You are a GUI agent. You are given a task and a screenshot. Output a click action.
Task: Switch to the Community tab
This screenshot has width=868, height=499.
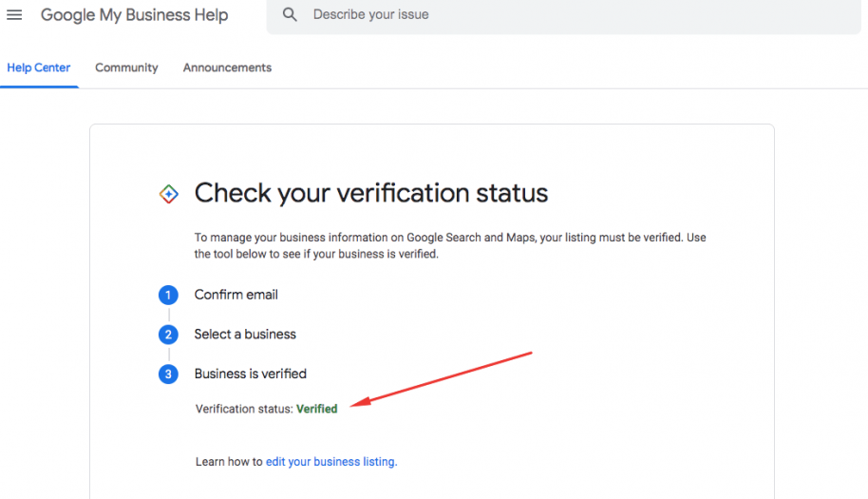(x=126, y=67)
